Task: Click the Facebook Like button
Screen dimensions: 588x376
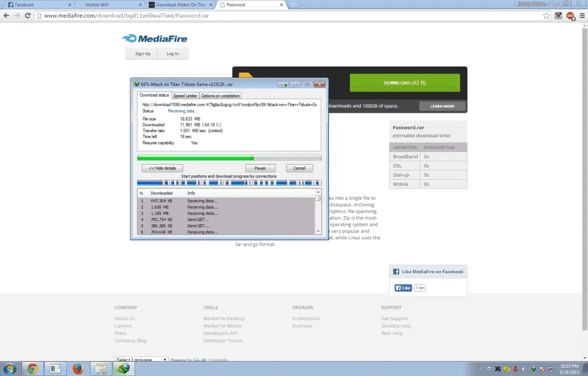Action: click(403, 288)
